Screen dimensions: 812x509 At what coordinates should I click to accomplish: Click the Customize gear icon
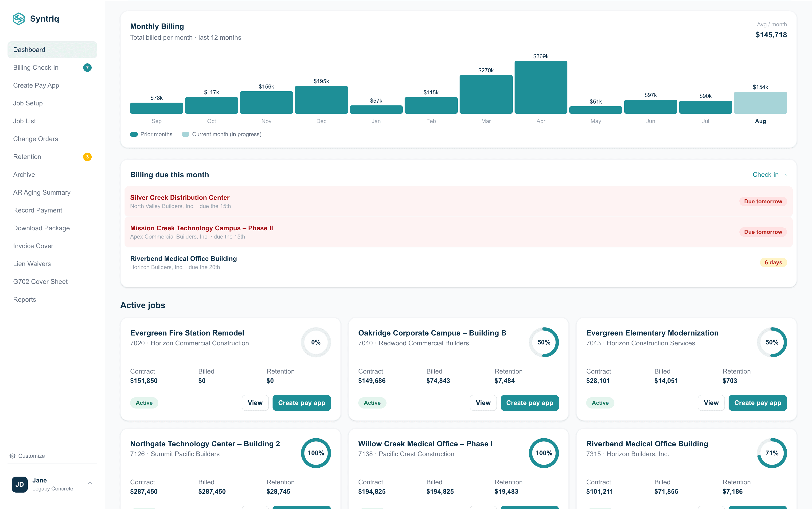[12, 456]
